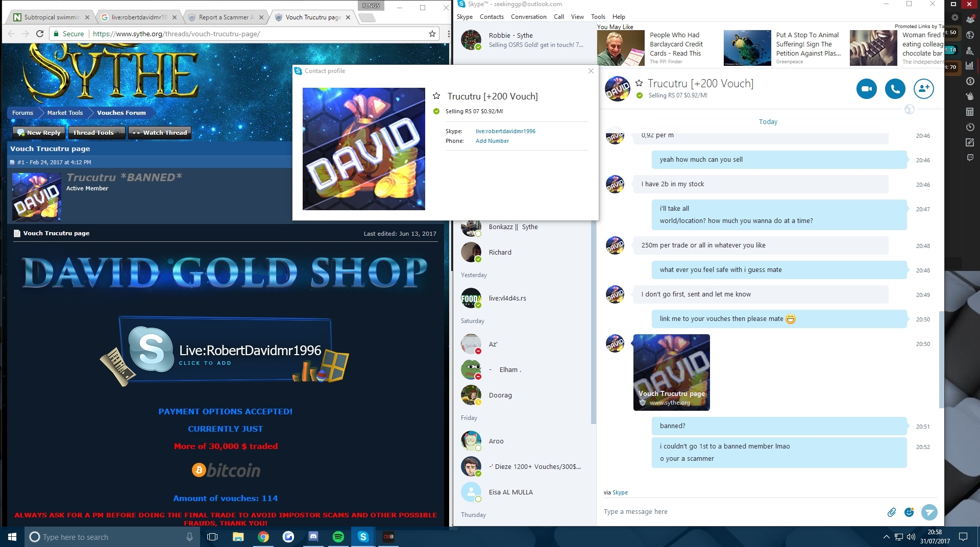This screenshot has width=980, height=547.
Task: Open the View menu in Skype
Action: click(577, 17)
